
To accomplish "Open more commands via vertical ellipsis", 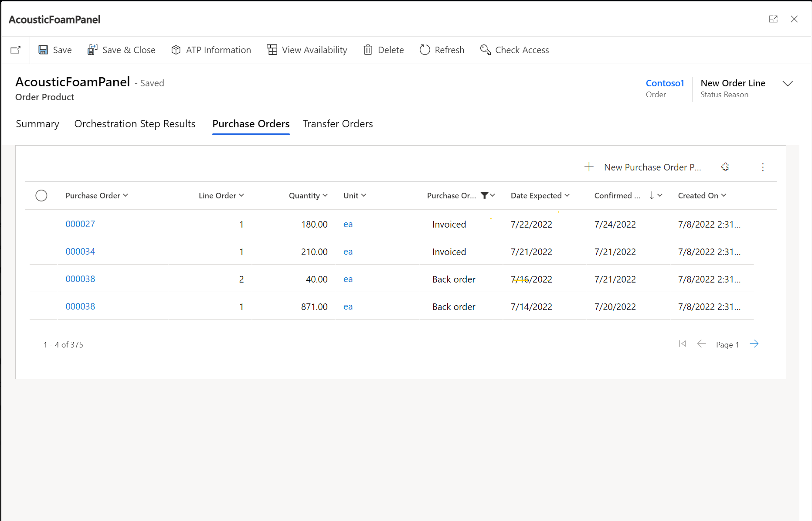I will pyautogui.click(x=763, y=167).
